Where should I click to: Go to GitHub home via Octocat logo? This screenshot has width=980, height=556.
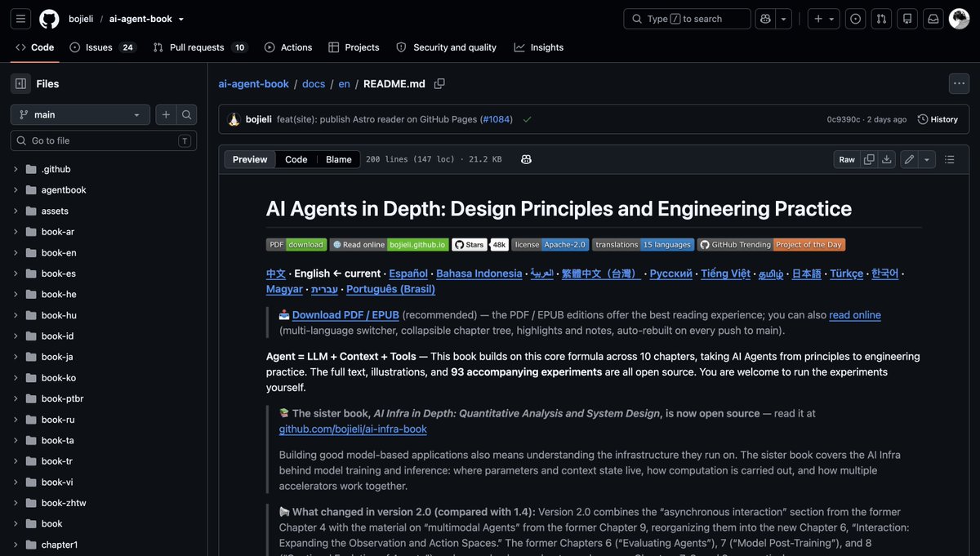point(49,19)
